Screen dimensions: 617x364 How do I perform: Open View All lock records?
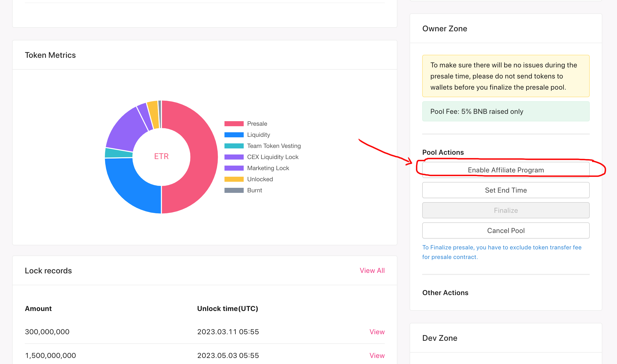coord(372,270)
